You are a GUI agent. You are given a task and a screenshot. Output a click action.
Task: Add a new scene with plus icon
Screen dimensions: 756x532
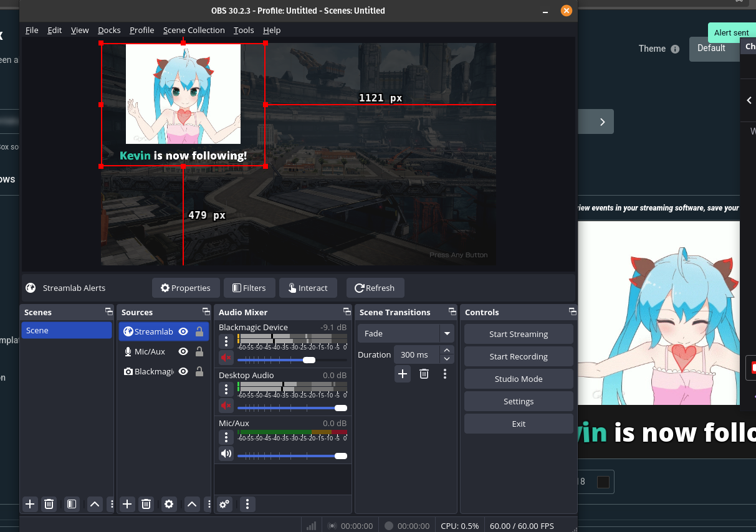click(x=30, y=504)
